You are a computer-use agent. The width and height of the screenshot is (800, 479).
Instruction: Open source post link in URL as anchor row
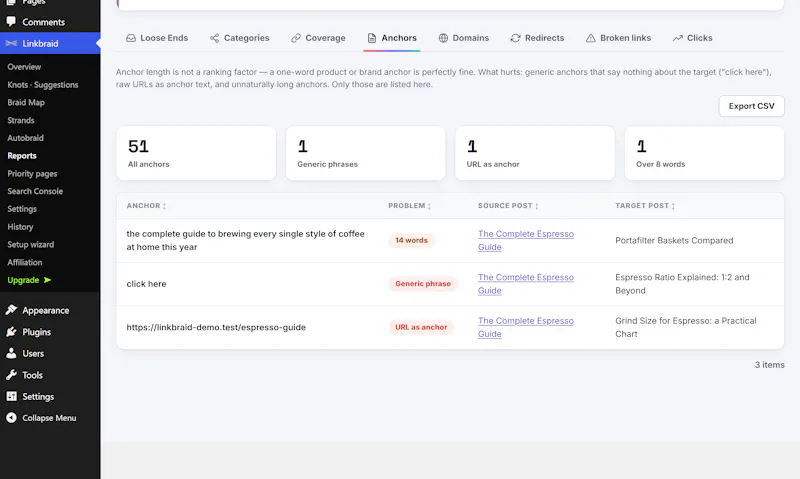[526, 327]
